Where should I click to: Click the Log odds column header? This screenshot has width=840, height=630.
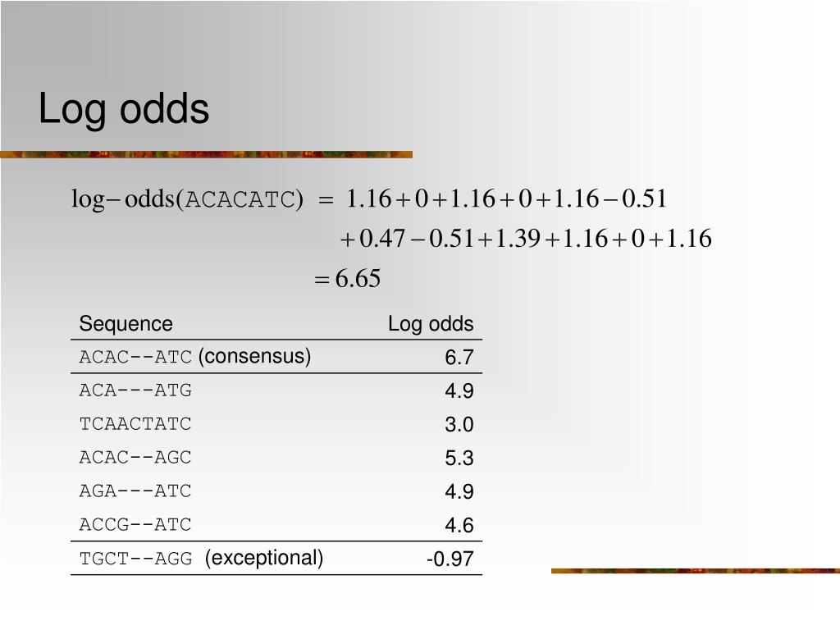(431, 323)
